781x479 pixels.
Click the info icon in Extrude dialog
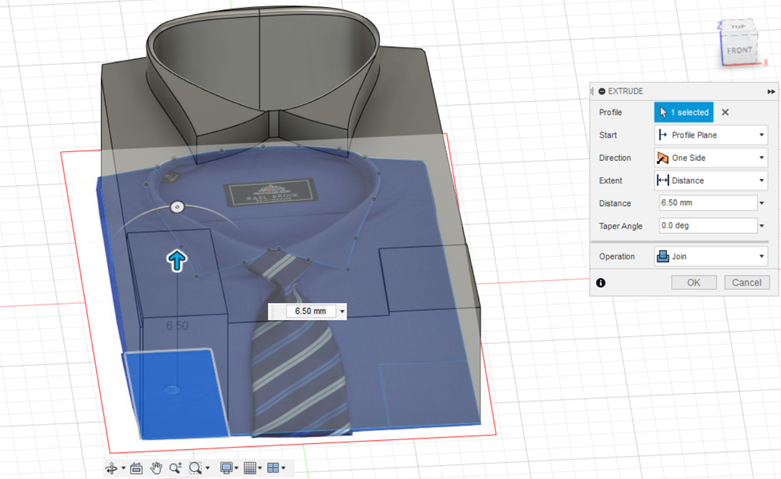(x=600, y=283)
